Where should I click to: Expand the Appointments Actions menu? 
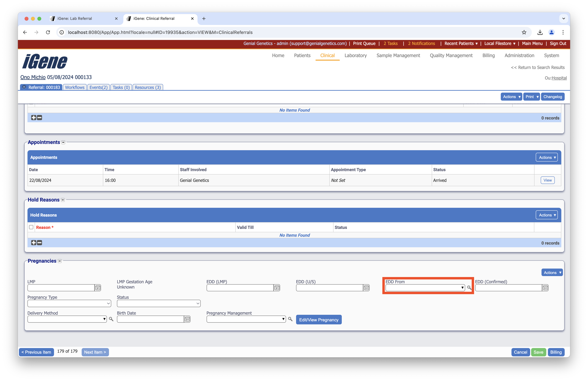click(x=547, y=158)
